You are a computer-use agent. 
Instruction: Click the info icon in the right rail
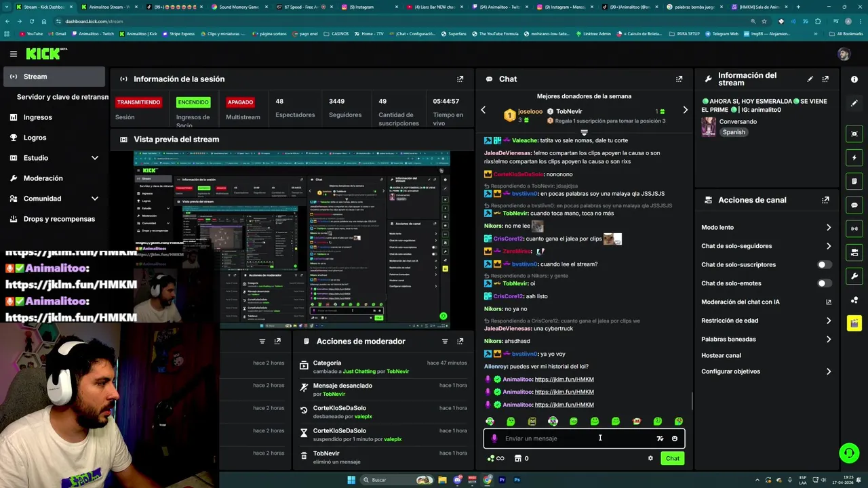[854, 79]
